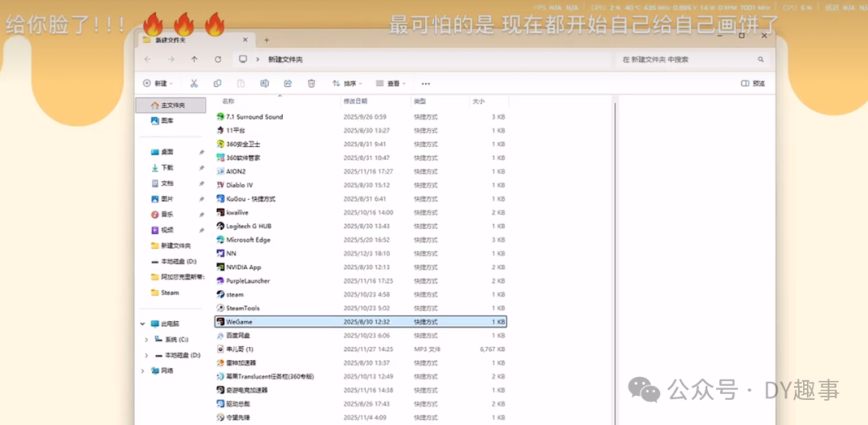868x425 pixels.
Task: Select the 驱动总裁 shortcut row
Action: tap(361, 404)
